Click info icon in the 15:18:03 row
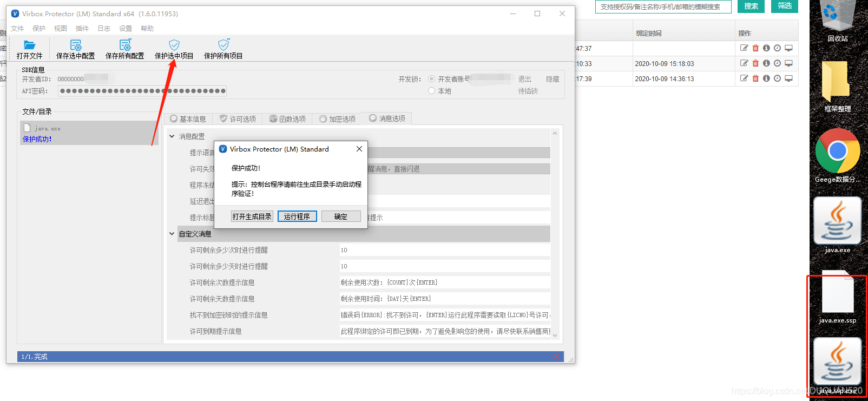The image size is (868, 401). coord(766,63)
